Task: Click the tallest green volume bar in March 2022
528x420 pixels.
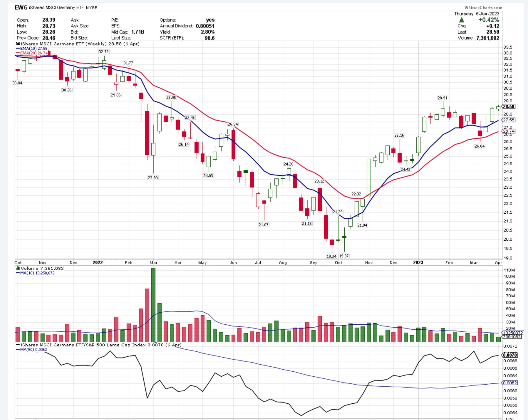Action: coord(153,305)
